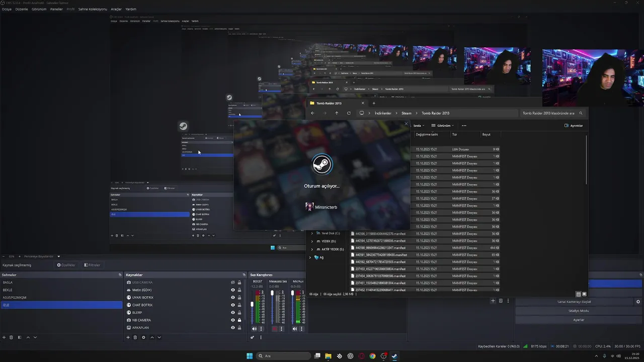Click Masaüstü Ses volume fader handle

(x=272, y=293)
